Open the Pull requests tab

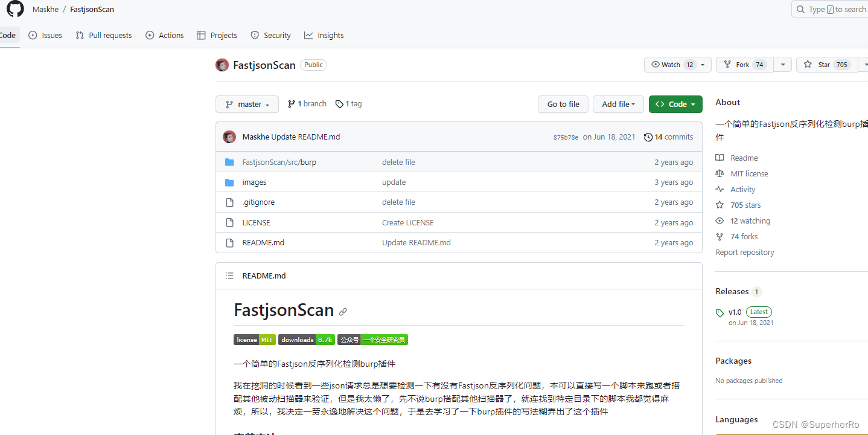point(103,35)
